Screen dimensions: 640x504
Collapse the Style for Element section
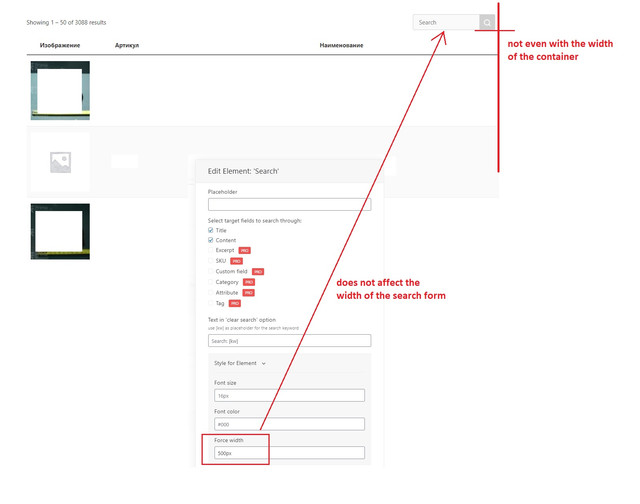(240, 363)
